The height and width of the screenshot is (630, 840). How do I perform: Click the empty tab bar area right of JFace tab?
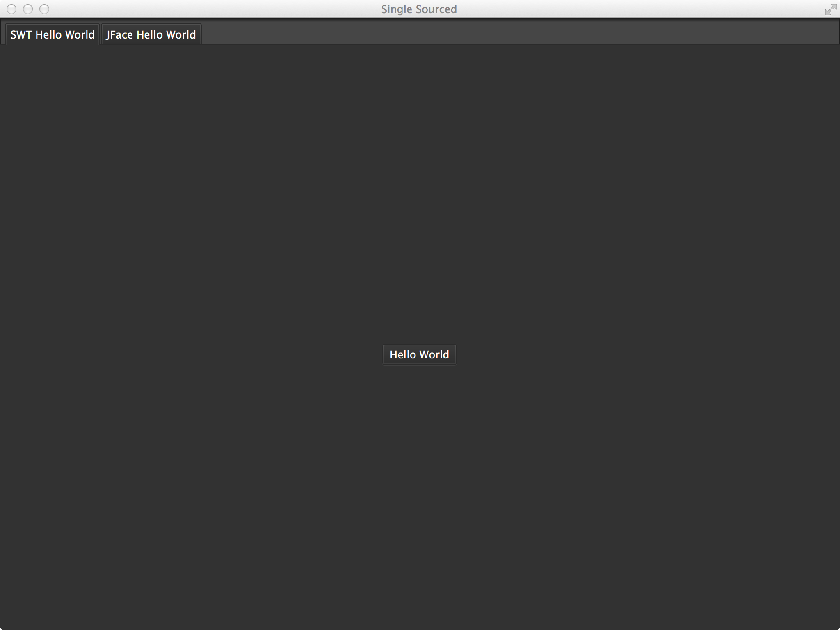(492, 34)
